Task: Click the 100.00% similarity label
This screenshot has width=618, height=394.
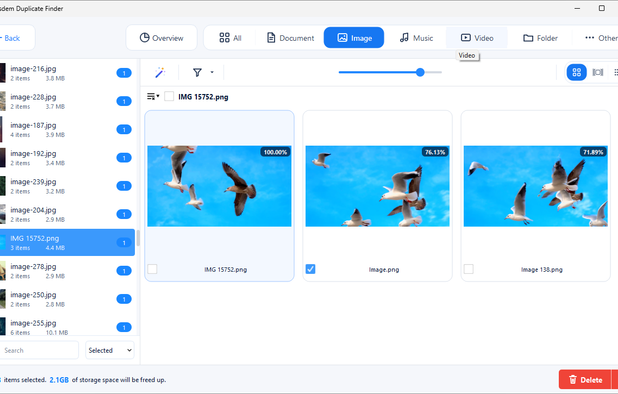Action: point(275,152)
